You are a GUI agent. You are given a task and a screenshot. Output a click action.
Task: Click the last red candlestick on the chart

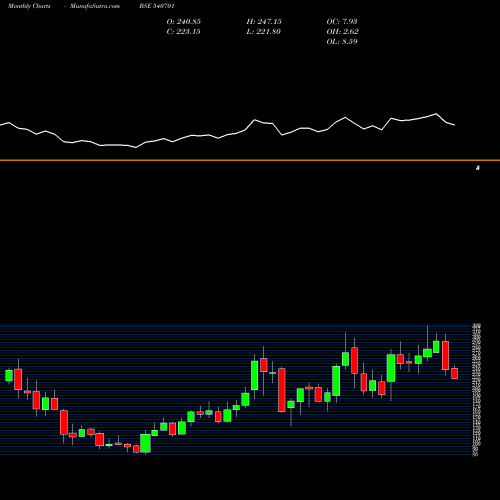pyautogui.click(x=454, y=373)
